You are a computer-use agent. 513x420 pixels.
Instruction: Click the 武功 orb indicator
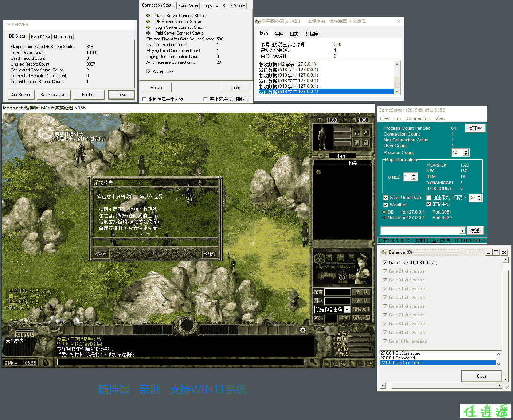point(335,349)
